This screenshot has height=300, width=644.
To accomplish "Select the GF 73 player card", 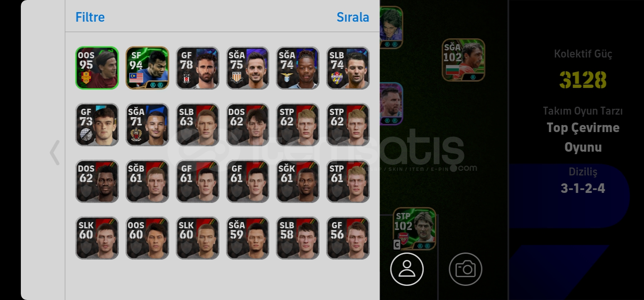I will [x=97, y=125].
